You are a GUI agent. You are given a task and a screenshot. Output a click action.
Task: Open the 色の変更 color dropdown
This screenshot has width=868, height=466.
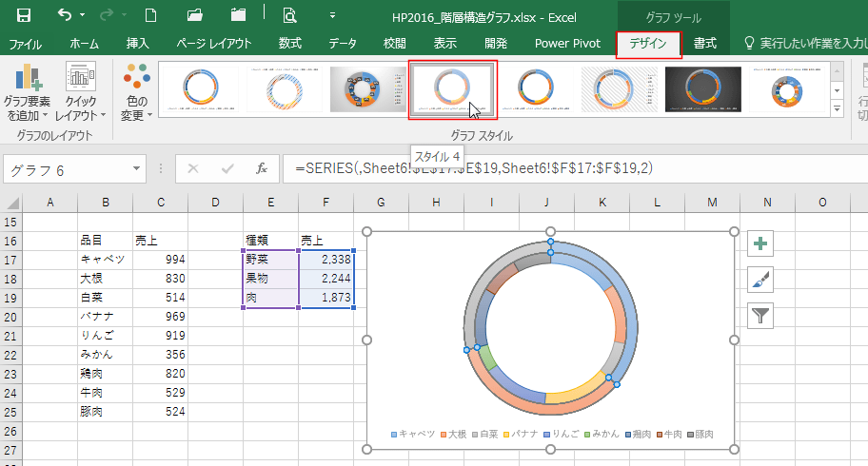click(137, 95)
